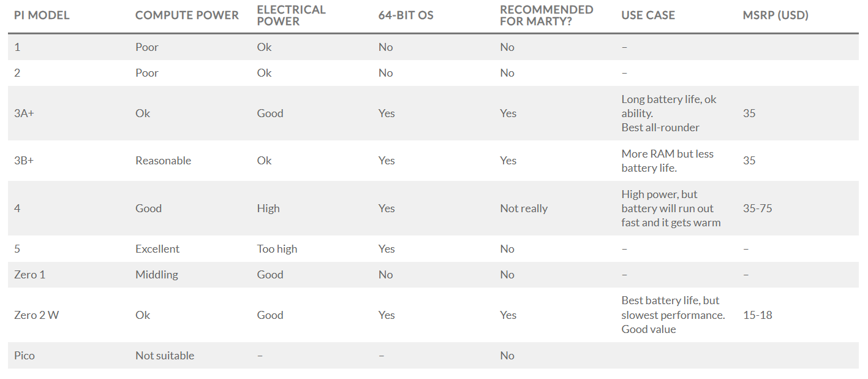Select the 3A+ model cell
This screenshot has width=868, height=379.
pos(24,113)
